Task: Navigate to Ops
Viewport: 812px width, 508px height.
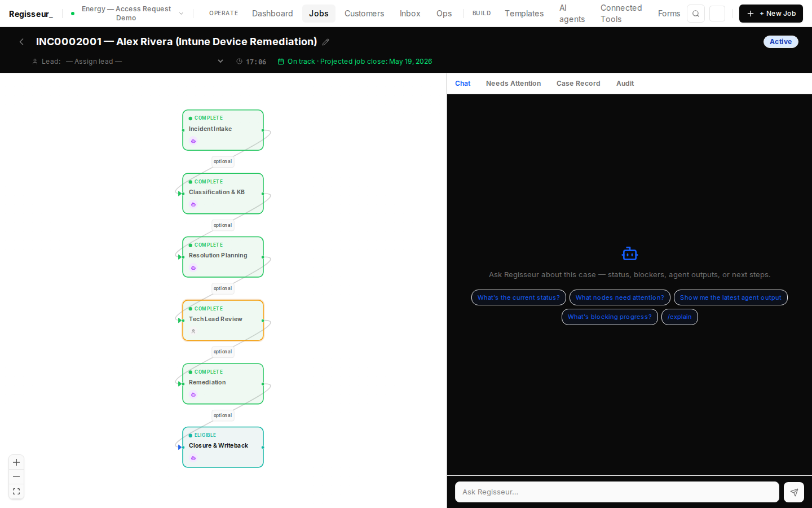Action: 444,14
